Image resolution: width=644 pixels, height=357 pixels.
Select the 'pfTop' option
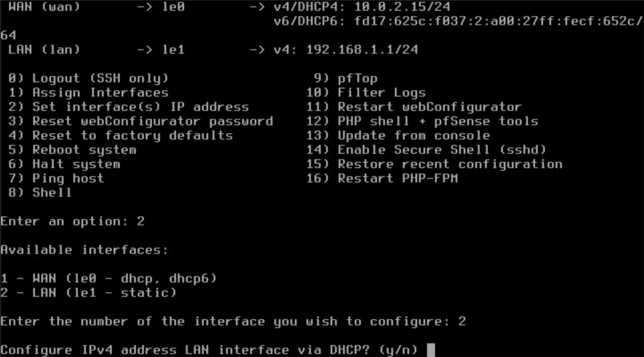(x=357, y=78)
